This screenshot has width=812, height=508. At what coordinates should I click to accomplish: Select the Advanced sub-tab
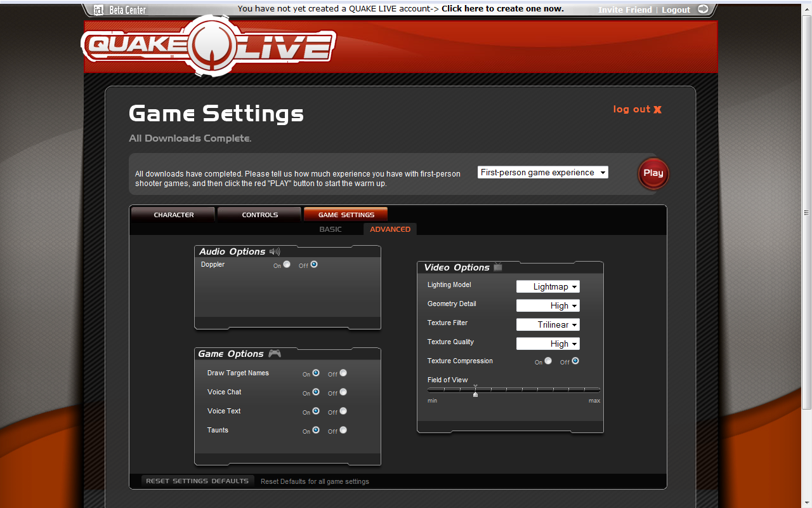[390, 229]
